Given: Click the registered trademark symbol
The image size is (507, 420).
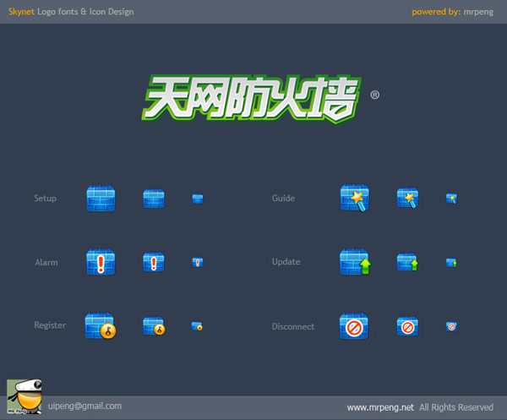Looking at the screenshot, I should click(x=374, y=95).
